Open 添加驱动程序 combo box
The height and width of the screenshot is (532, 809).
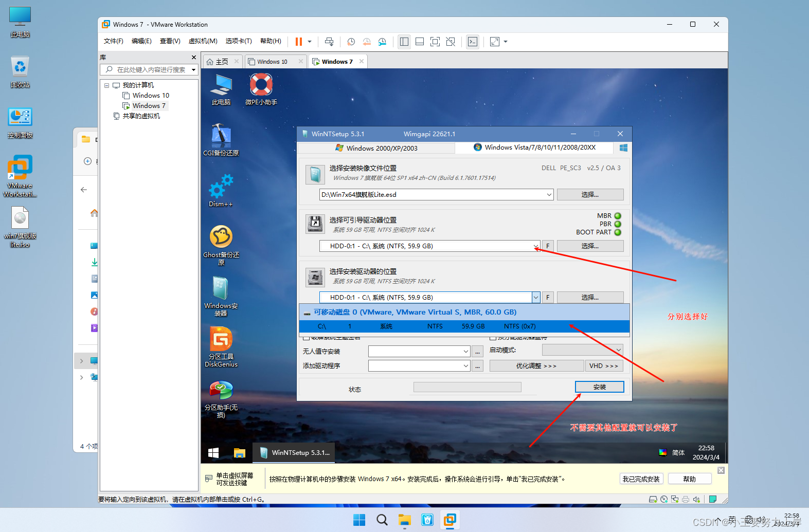click(x=419, y=365)
